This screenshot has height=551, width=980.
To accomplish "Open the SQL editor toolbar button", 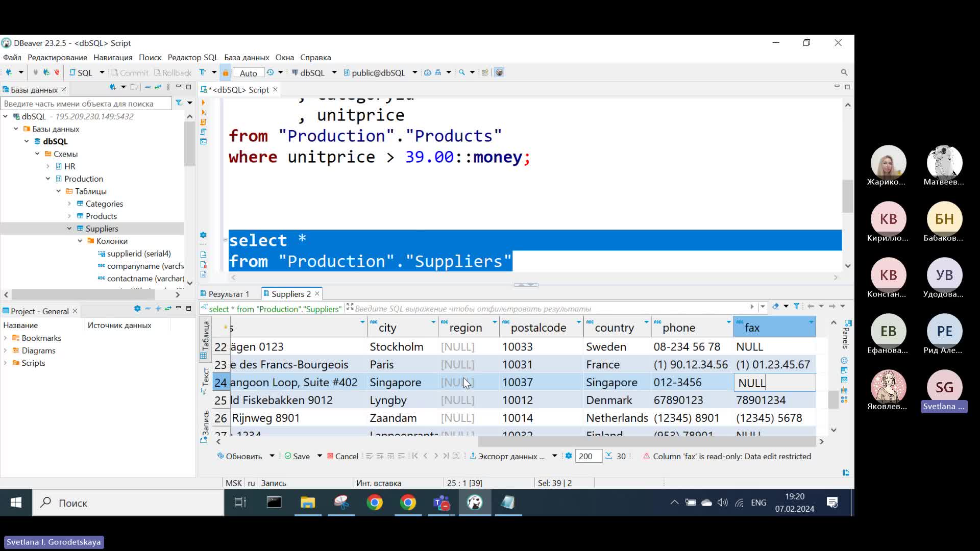I will [x=81, y=72].
